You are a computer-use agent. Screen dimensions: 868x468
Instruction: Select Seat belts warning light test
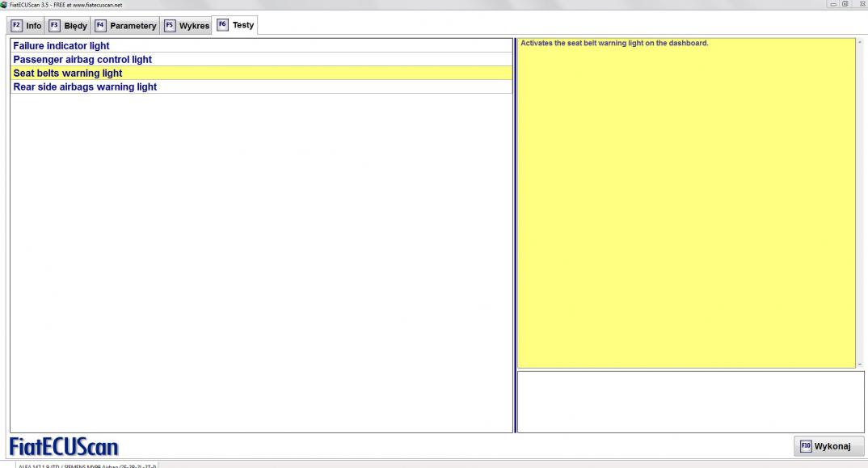click(x=261, y=73)
